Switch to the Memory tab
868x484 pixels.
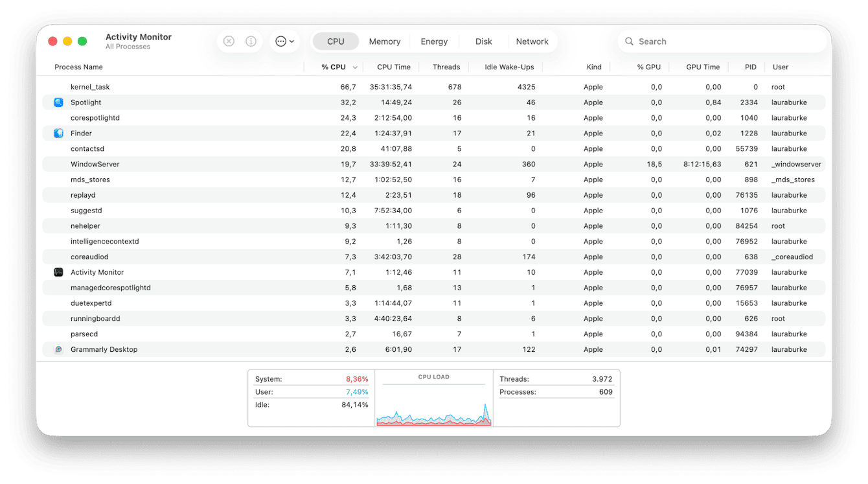(x=384, y=41)
